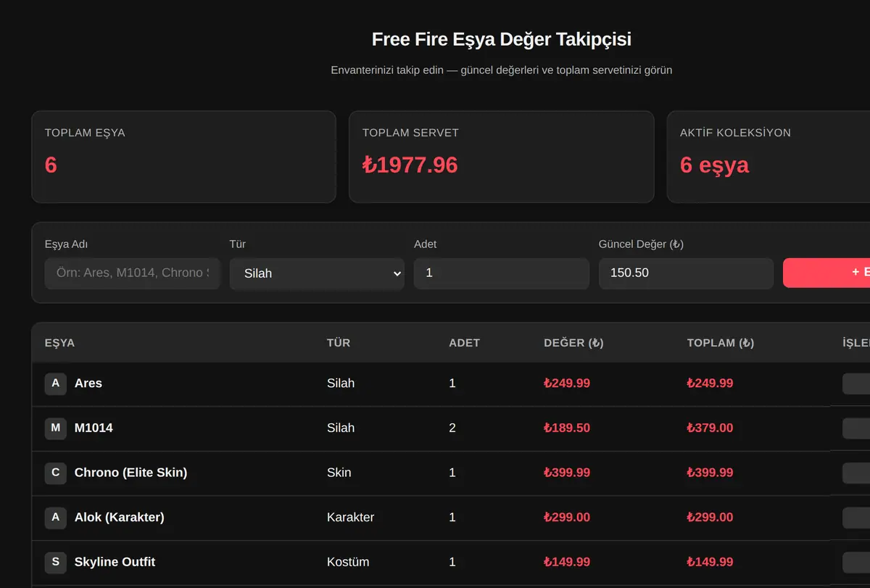This screenshot has width=870, height=588.
Task: Click the Aktif Koleksiyon value 6 eşya
Action: (x=714, y=165)
